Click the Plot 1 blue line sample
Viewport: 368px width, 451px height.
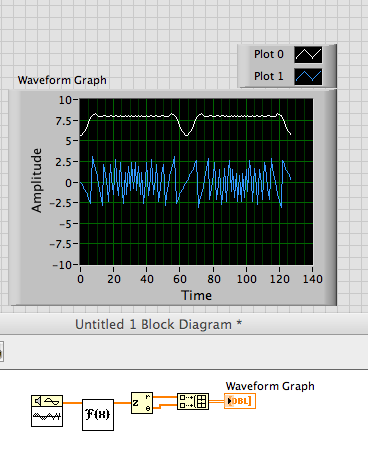[308, 77]
